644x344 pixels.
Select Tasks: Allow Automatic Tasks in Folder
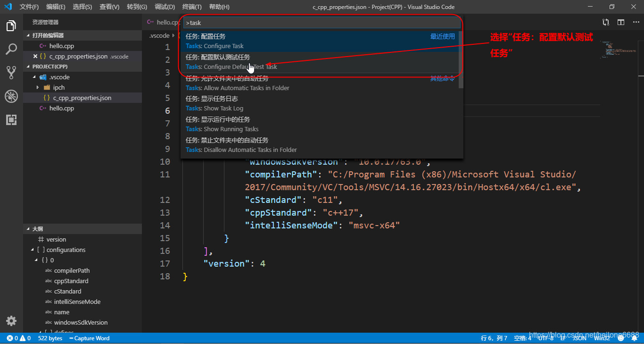coord(319,83)
